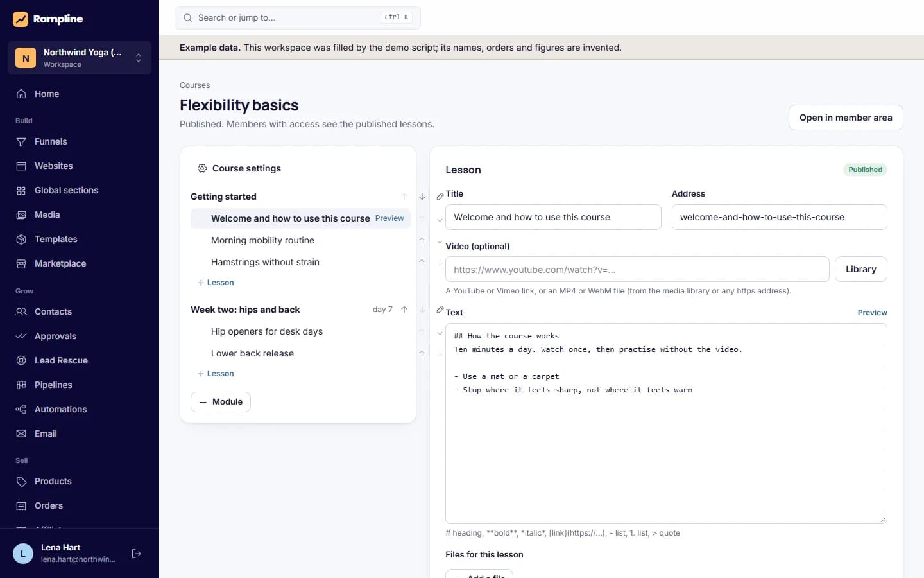Click the Open in member area button
The width and height of the screenshot is (924, 578).
(846, 118)
